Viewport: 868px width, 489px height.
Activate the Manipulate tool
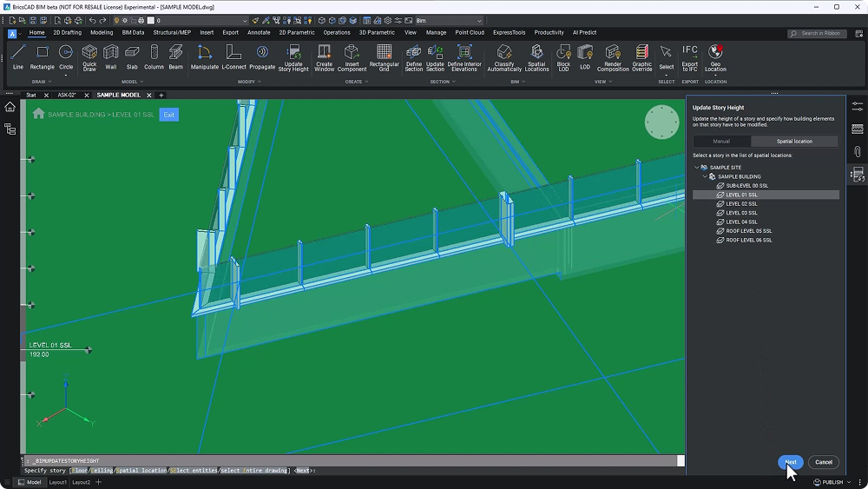tap(204, 57)
